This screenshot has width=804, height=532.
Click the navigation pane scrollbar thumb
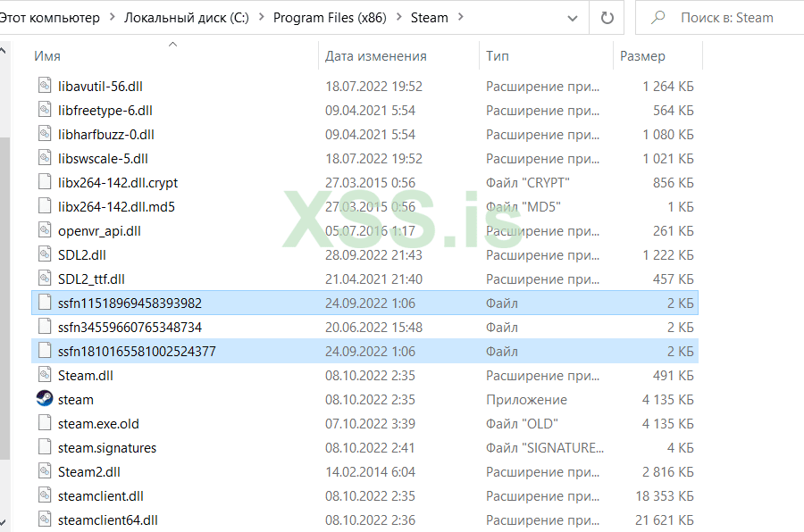4,298
